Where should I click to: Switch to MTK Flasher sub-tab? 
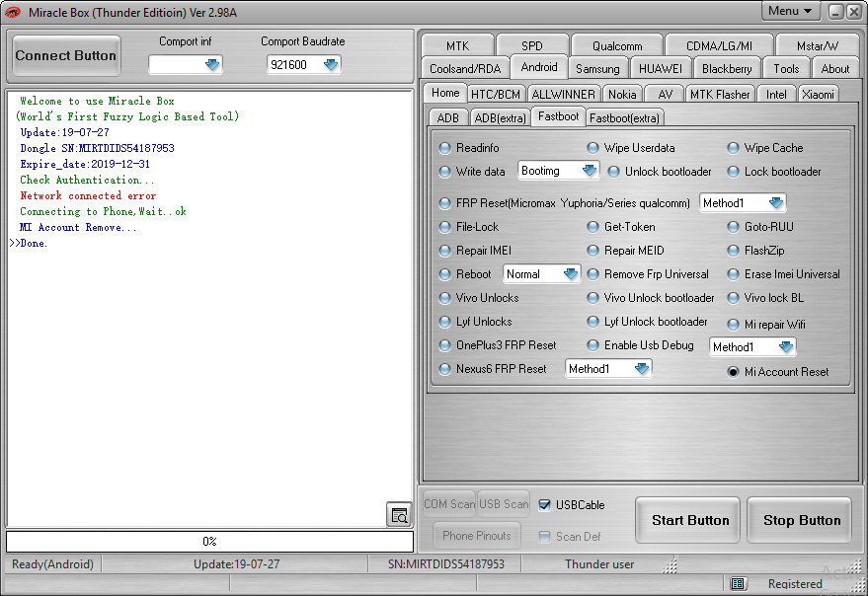point(720,94)
